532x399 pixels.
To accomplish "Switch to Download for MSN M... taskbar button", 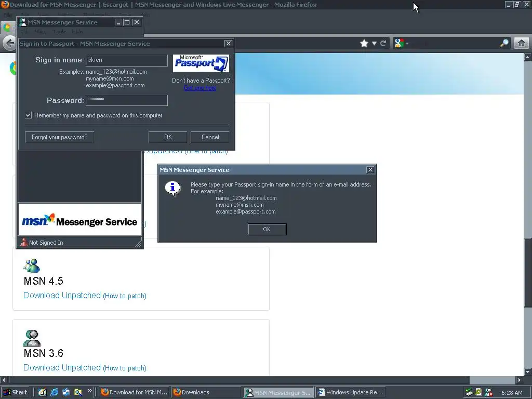I will [135, 392].
